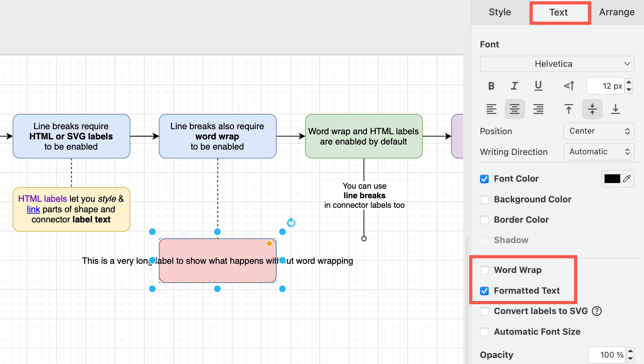Click the top-right resize handle of pink shape
The image size is (644, 364).
pyautogui.click(x=282, y=232)
